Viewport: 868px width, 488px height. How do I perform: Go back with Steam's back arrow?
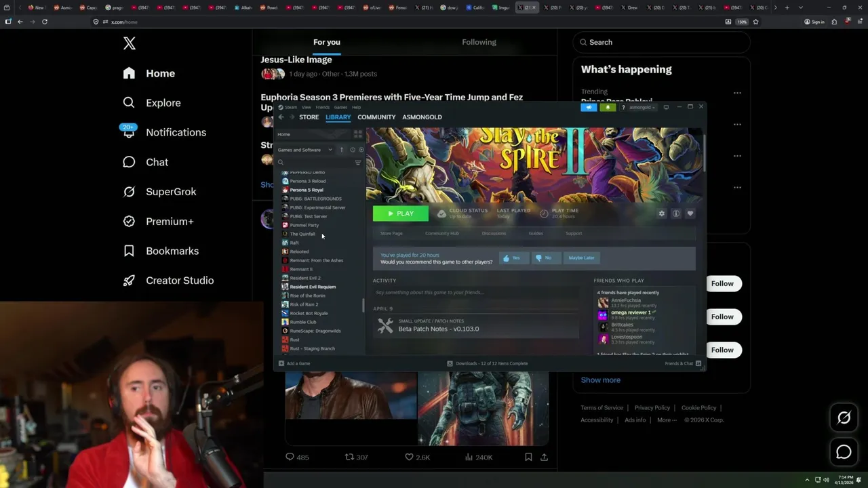coord(281,117)
